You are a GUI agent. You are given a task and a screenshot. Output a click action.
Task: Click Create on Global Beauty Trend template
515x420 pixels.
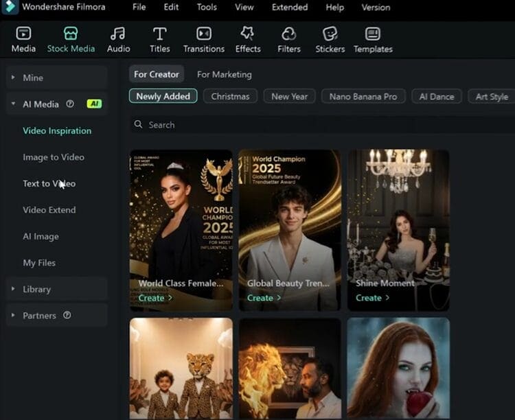click(x=264, y=298)
